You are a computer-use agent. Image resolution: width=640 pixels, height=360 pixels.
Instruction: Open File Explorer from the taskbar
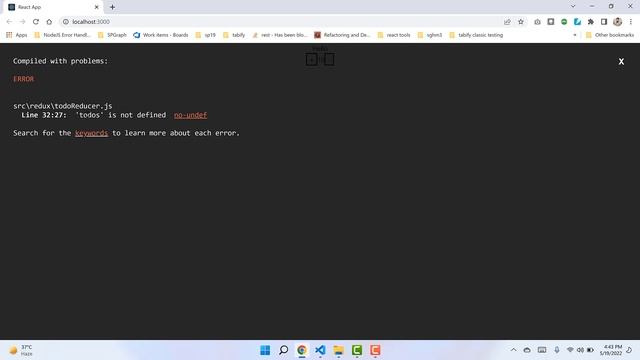click(x=338, y=350)
